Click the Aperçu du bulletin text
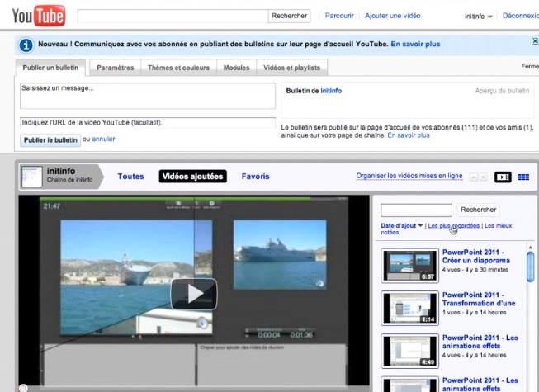This screenshot has width=539, height=392. [502, 91]
